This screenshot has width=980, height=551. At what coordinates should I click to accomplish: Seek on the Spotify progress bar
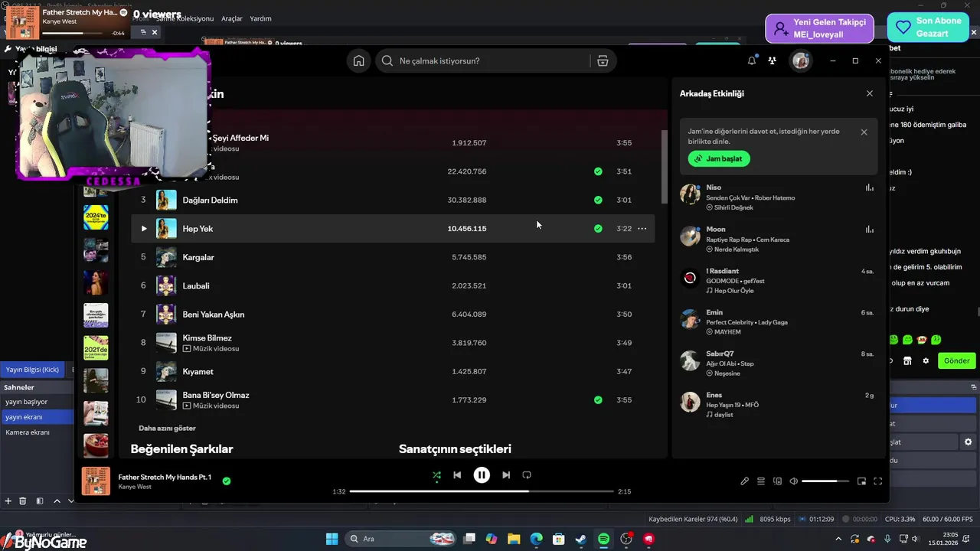coord(482,491)
